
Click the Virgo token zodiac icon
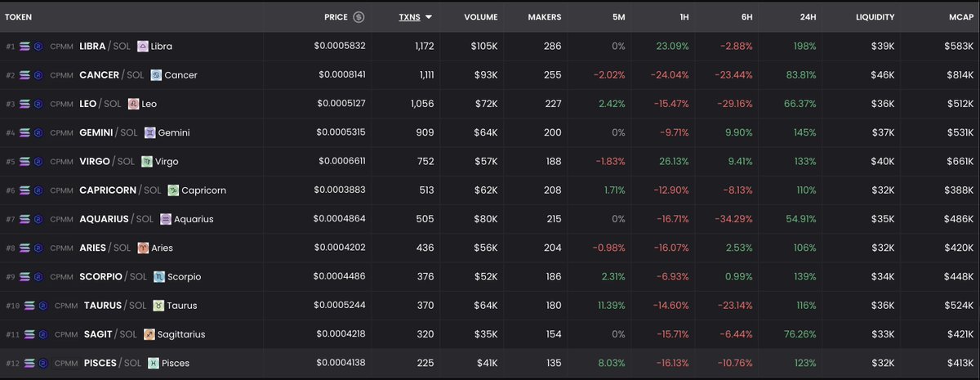pos(147,162)
